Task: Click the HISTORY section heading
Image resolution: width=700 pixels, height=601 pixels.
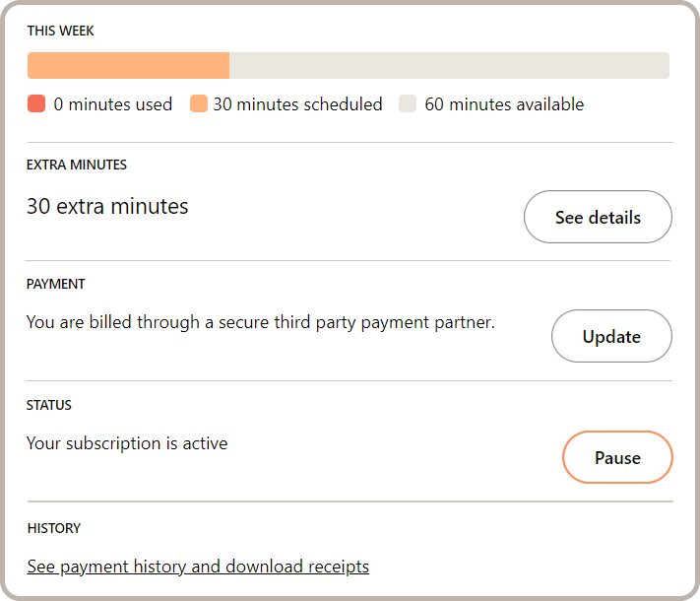Action: [x=54, y=528]
